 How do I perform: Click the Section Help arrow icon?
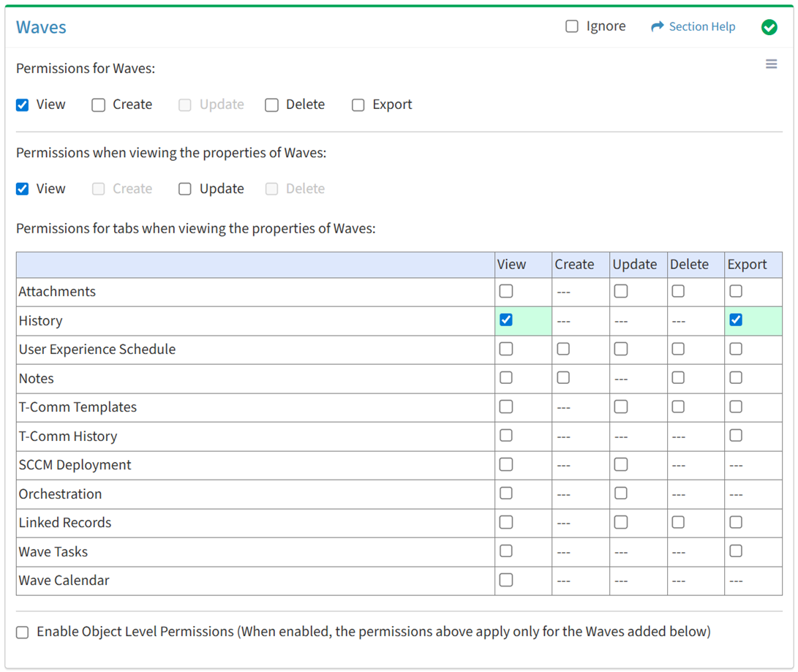click(657, 27)
